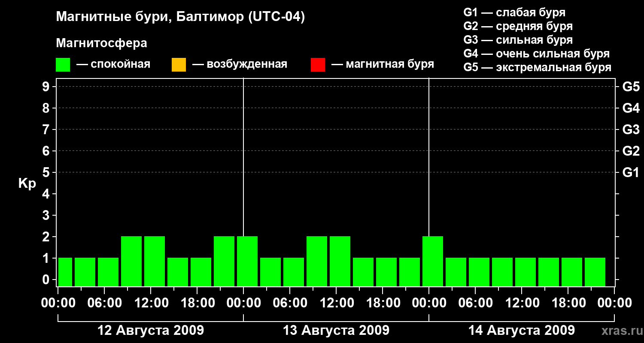Select the 09:00–12:00 bar on 12 August
The height and width of the screenshot is (343, 644).
tap(131, 261)
